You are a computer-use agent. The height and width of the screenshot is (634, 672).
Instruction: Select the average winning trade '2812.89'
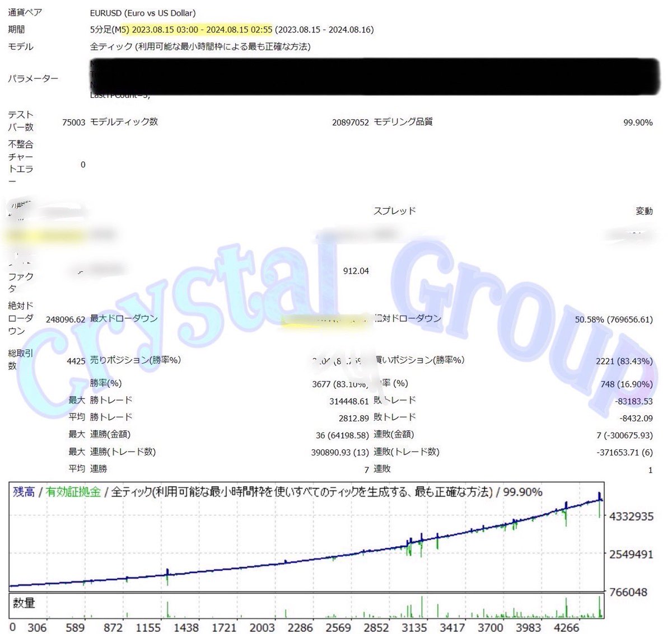(x=354, y=418)
